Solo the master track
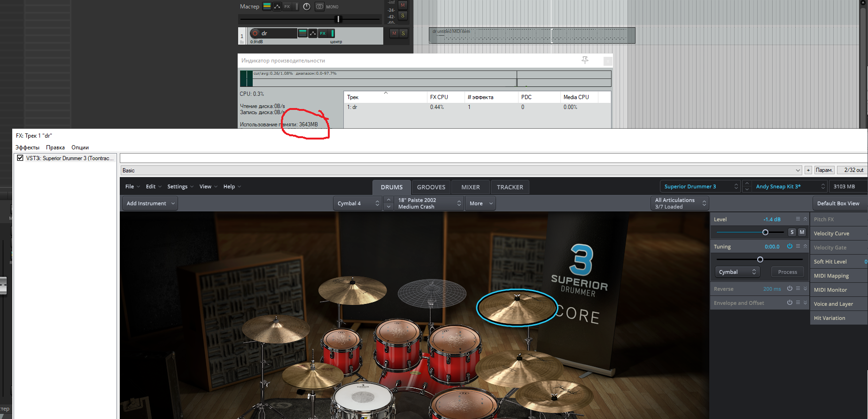 [x=403, y=16]
